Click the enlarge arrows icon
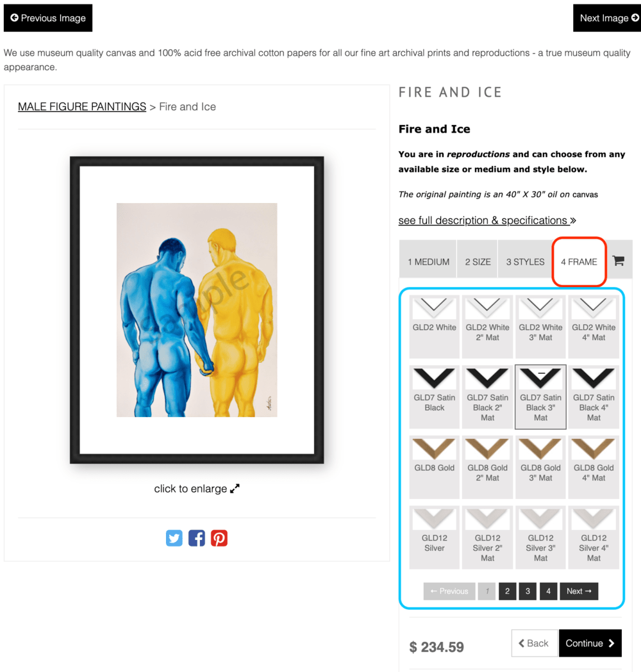Screen dimensions: 641x672 [x=235, y=489]
